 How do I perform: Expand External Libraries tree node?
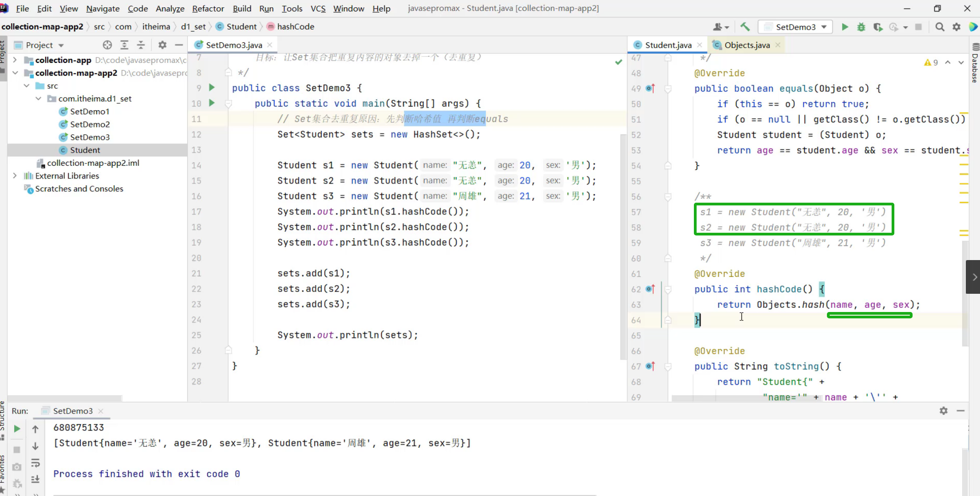[x=15, y=176]
